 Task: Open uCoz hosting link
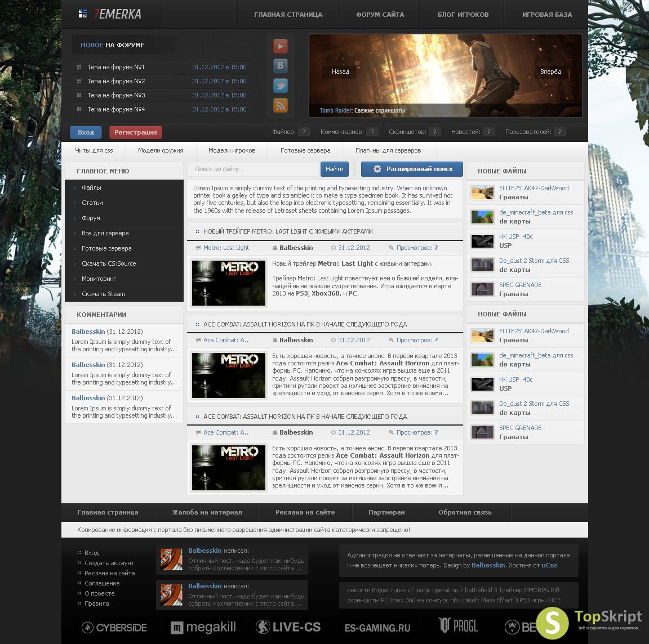(x=549, y=565)
